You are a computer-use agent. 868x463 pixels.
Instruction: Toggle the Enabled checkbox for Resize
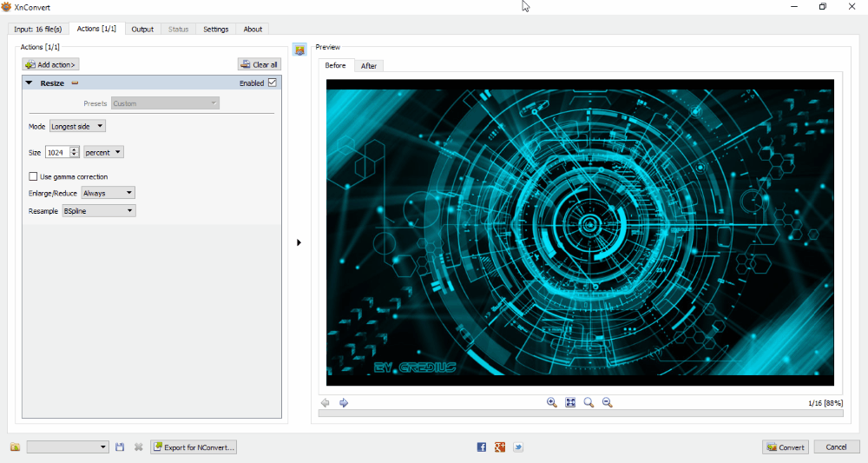coord(273,83)
